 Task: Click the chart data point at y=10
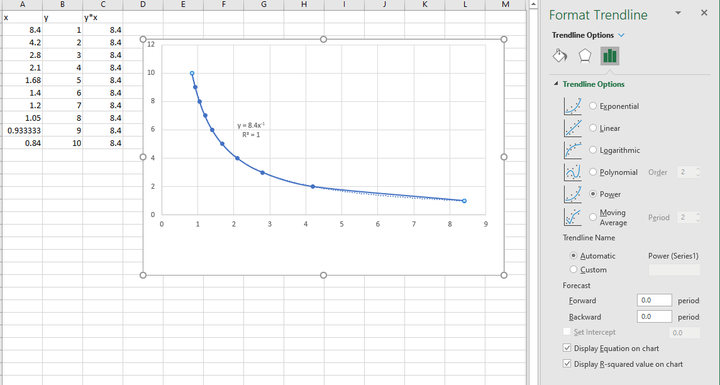(192, 73)
